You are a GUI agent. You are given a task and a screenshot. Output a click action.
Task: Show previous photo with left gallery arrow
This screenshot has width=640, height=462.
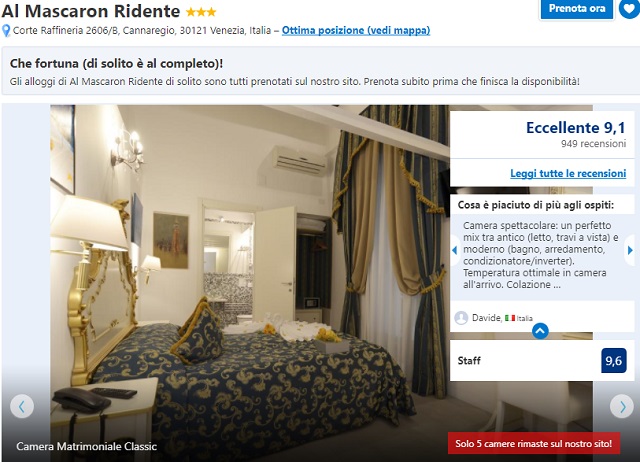22,406
